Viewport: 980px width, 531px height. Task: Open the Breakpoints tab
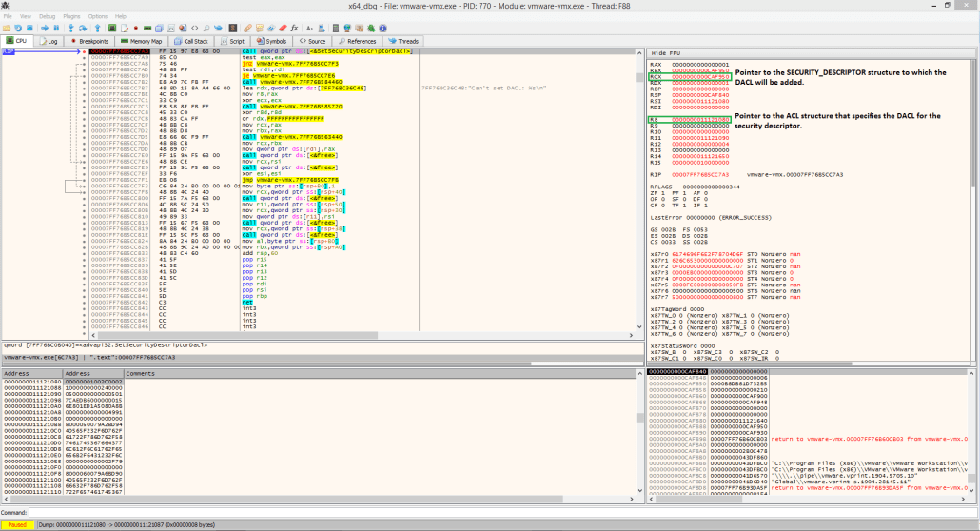(x=91, y=41)
